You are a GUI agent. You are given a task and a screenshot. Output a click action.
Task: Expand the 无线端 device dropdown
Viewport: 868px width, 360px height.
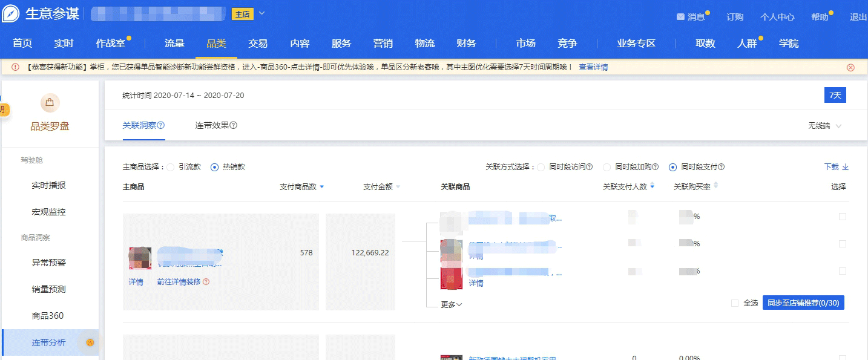point(825,126)
